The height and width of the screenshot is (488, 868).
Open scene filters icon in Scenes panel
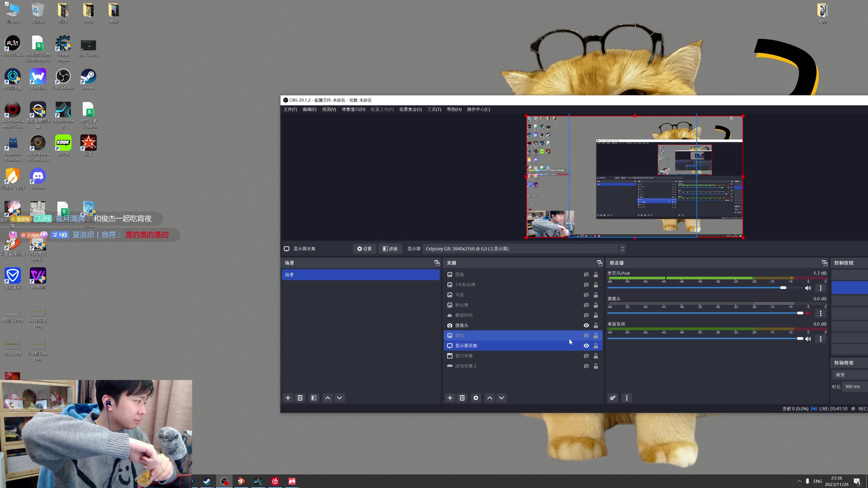[314, 398]
